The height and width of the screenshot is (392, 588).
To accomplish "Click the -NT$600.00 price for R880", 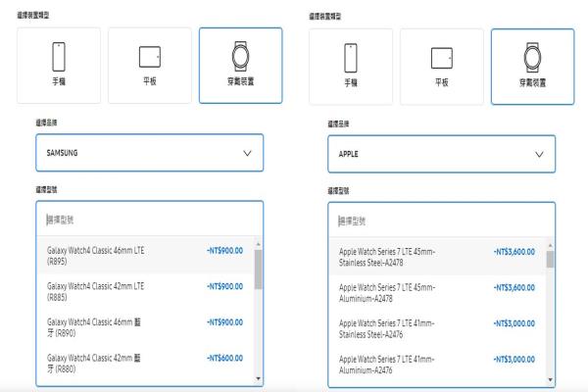I will [224, 358].
